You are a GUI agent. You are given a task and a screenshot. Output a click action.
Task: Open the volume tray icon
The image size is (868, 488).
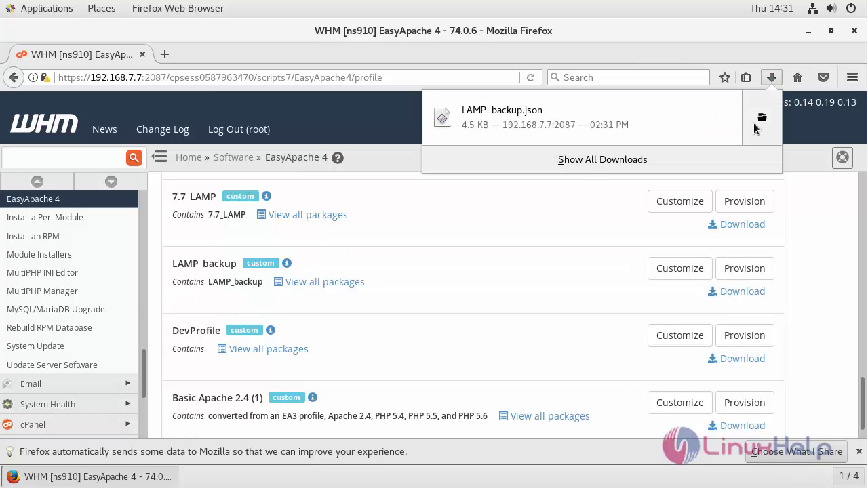(x=832, y=8)
